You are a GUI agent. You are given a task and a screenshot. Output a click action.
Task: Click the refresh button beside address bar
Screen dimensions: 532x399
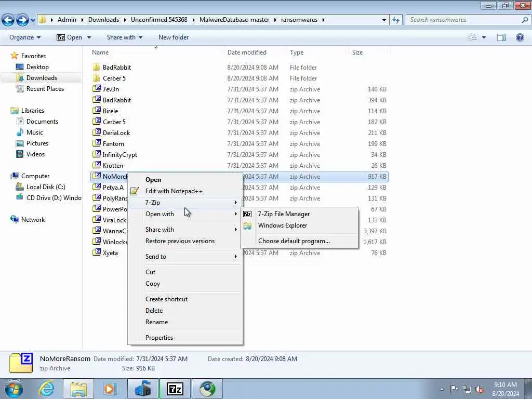(395, 20)
